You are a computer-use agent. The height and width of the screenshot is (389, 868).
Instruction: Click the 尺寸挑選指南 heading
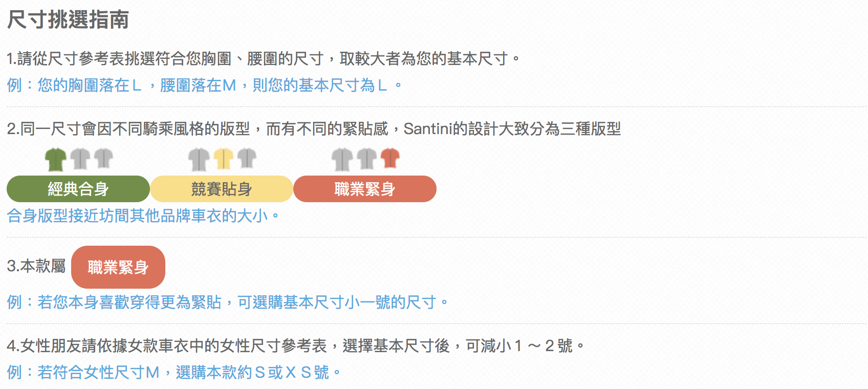(x=68, y=20)
